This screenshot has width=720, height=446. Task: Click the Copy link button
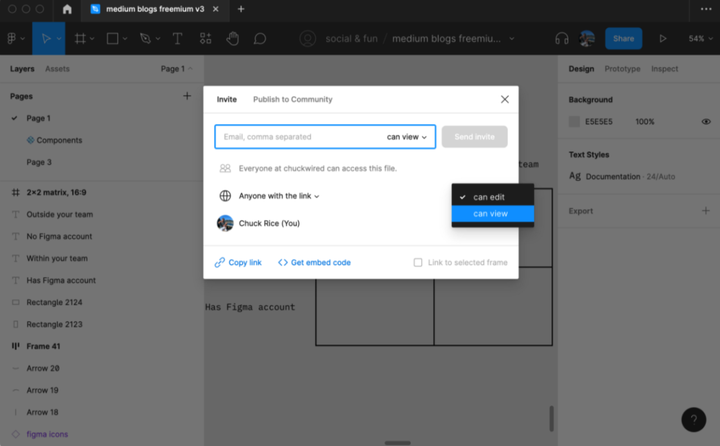click(x=238, y=263)
